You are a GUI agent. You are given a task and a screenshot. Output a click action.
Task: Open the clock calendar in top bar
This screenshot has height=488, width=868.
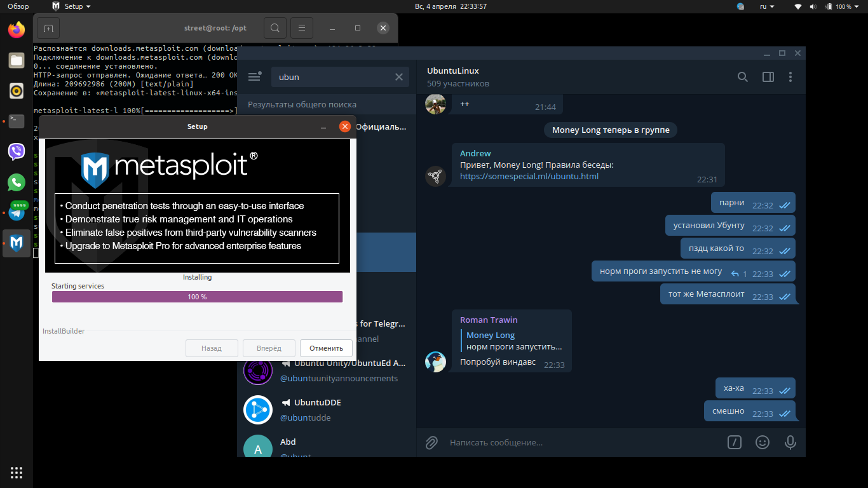(x=451, y=6)
